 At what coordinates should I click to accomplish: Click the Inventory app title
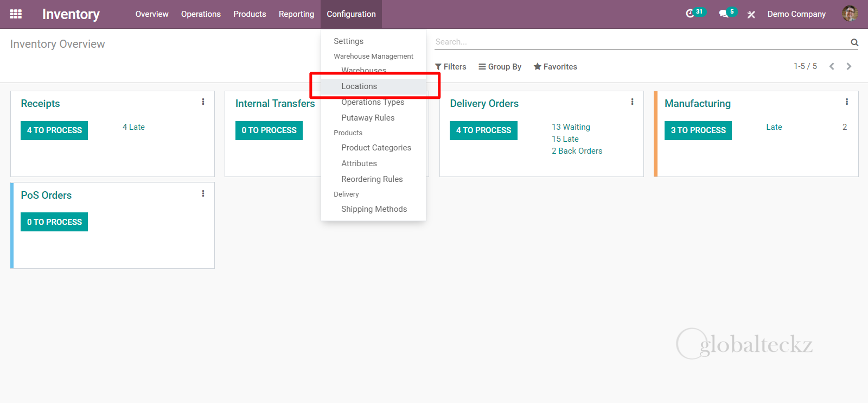[71, 14]
